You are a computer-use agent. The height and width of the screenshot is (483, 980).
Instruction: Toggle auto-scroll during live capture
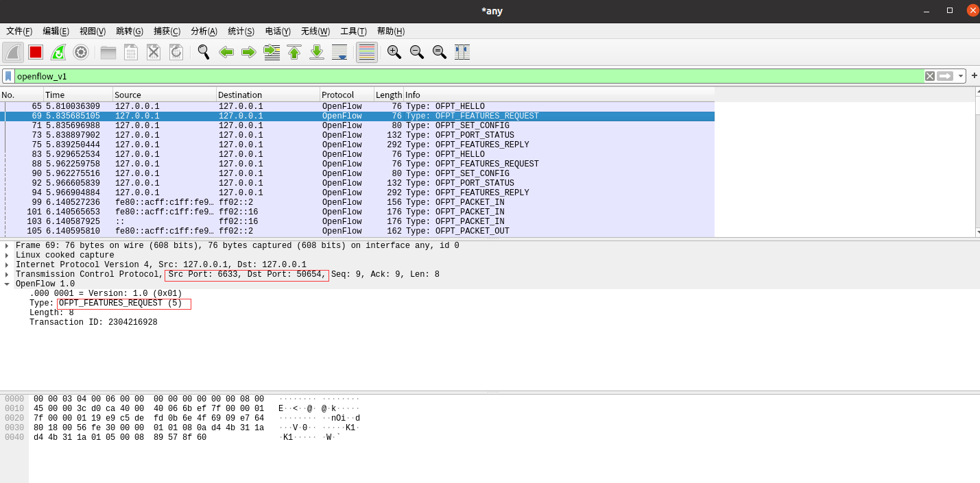(339, 52)
